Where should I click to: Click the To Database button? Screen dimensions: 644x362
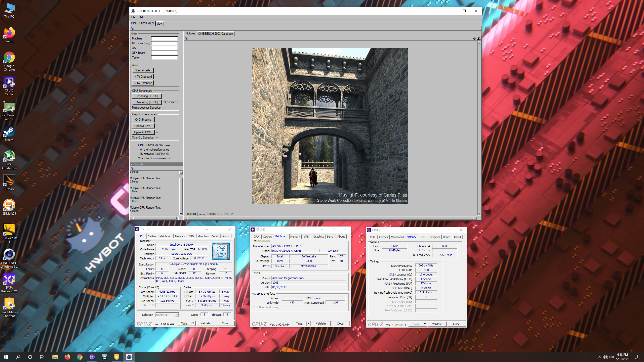[143, 83]
